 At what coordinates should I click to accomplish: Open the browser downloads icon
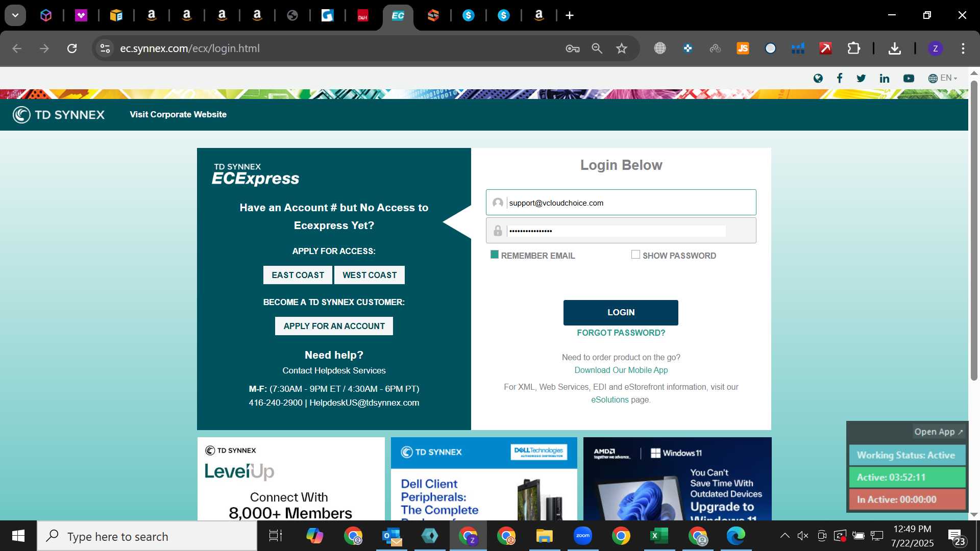pyautogui.click(x=894, y=48)
